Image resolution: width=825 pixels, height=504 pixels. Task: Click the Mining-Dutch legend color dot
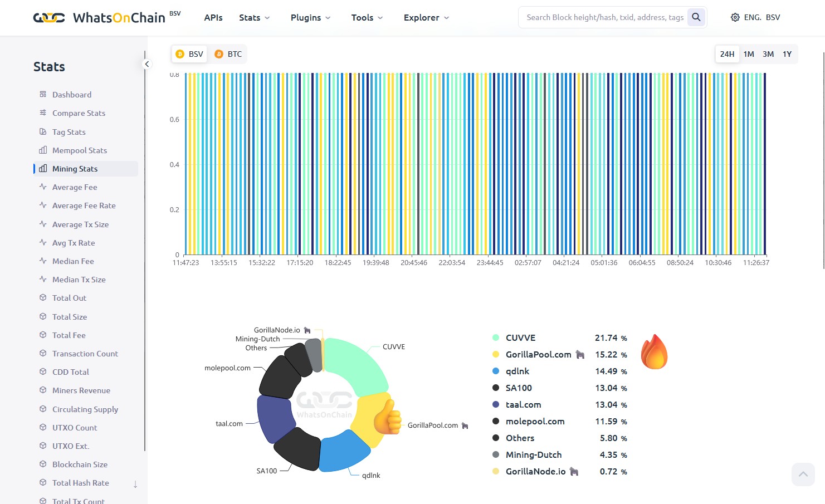[x=496, y=455]
